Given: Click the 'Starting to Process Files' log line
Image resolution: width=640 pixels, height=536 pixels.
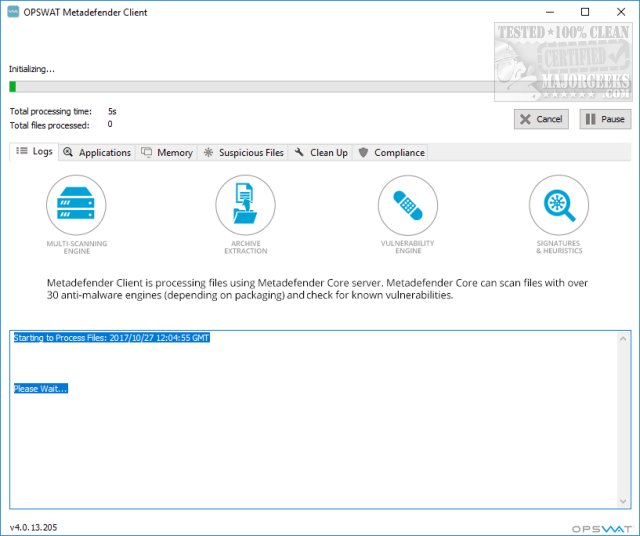Looking at the screenshot, I should coord(111,338).
